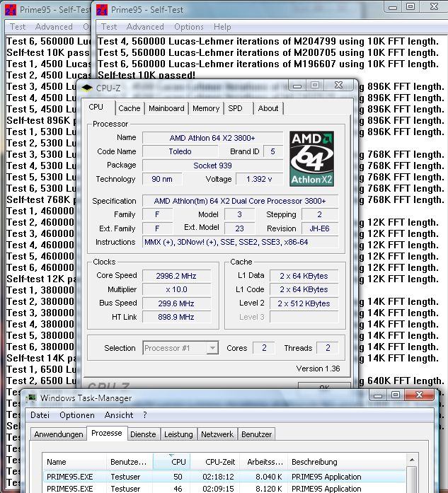
Task: Open the ? help menu in Task-Manager
Action: pos(144,415)
